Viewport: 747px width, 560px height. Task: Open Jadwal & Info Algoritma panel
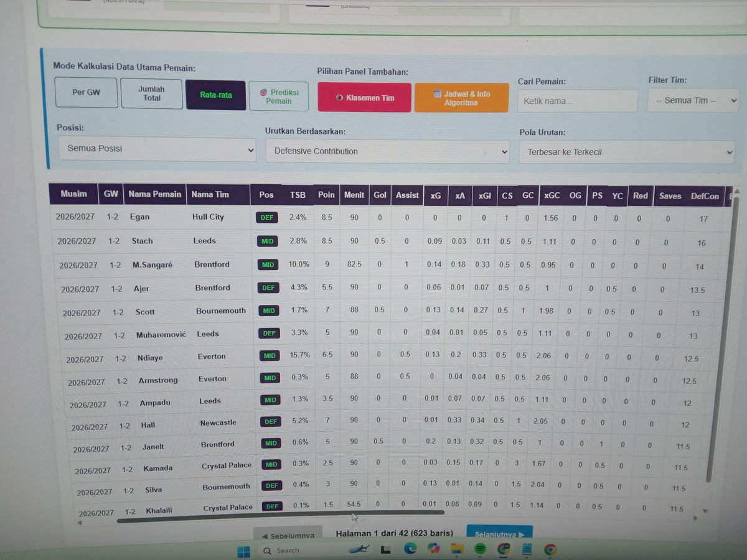[461, 98]
